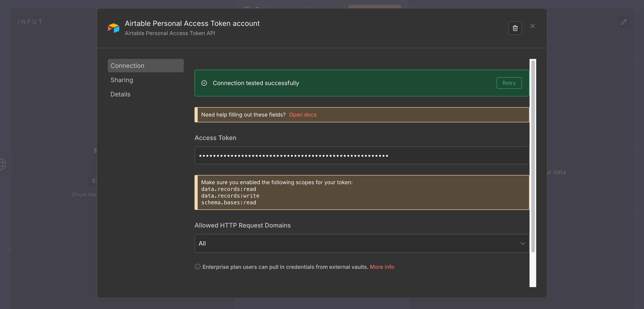Click the Airtable logo icon
Screen dimensions: 644x309
tap(114, 28)
